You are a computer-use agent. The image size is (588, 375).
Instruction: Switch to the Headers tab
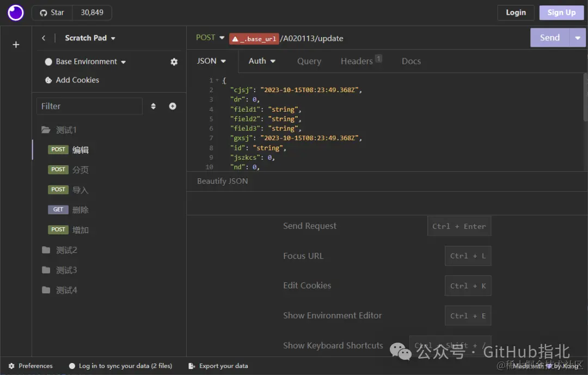click(x=361, y=61)
